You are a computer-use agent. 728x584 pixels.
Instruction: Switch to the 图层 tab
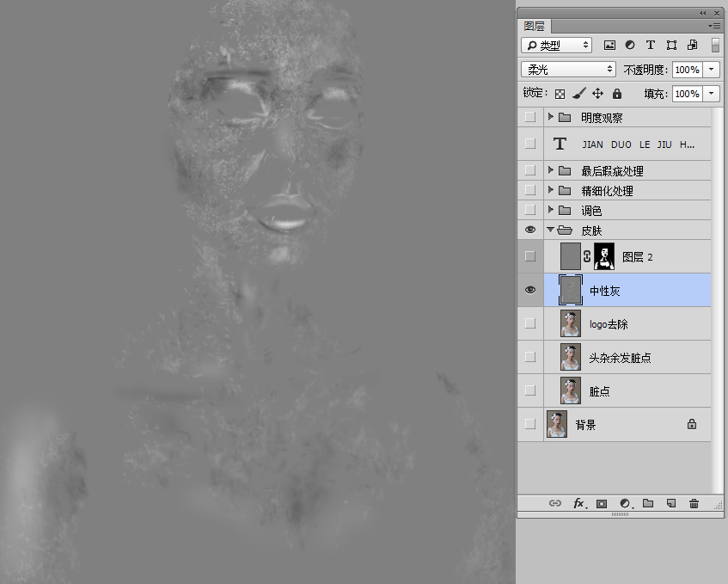pyautogui.click(x=535, y=27)
